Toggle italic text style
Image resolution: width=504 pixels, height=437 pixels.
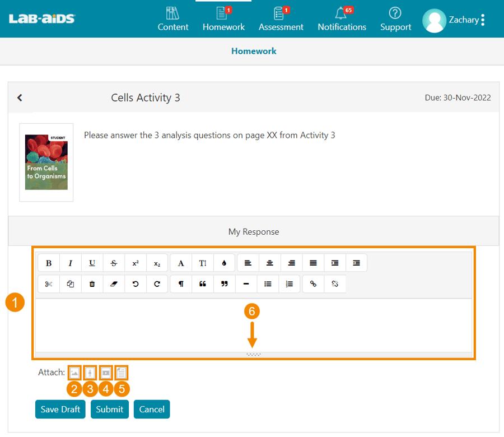71,263
